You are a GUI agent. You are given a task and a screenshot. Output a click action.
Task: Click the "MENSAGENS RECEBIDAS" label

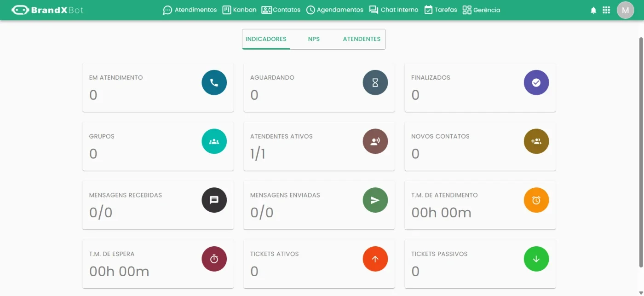pos(126,195)
